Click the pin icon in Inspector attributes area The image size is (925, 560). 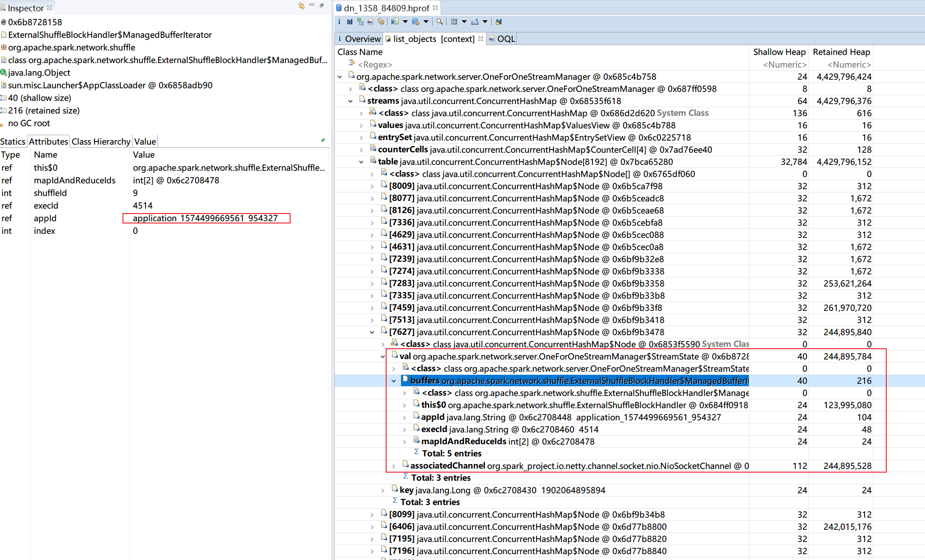[x=323, y=141]
